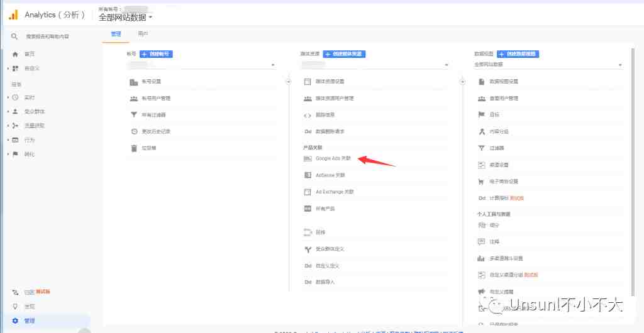Open the account selector dropdown
This screenshot has height=333, width=644.
201,65
